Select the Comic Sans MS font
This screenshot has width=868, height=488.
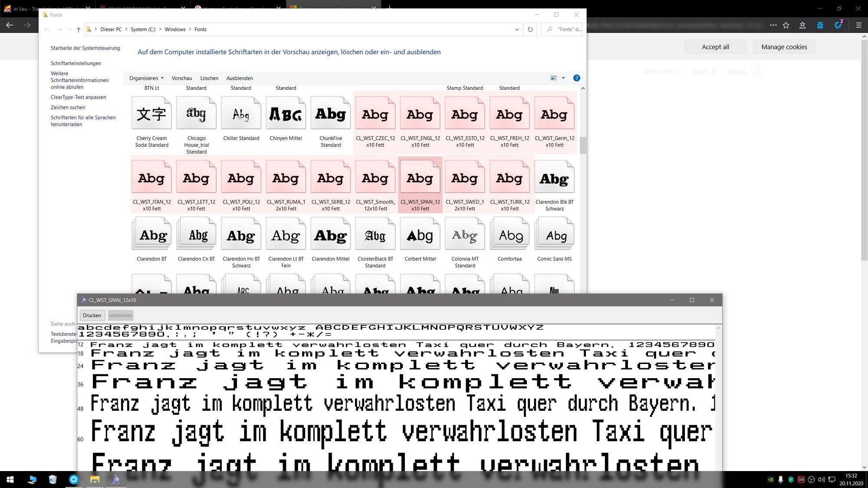click(554, 234)
